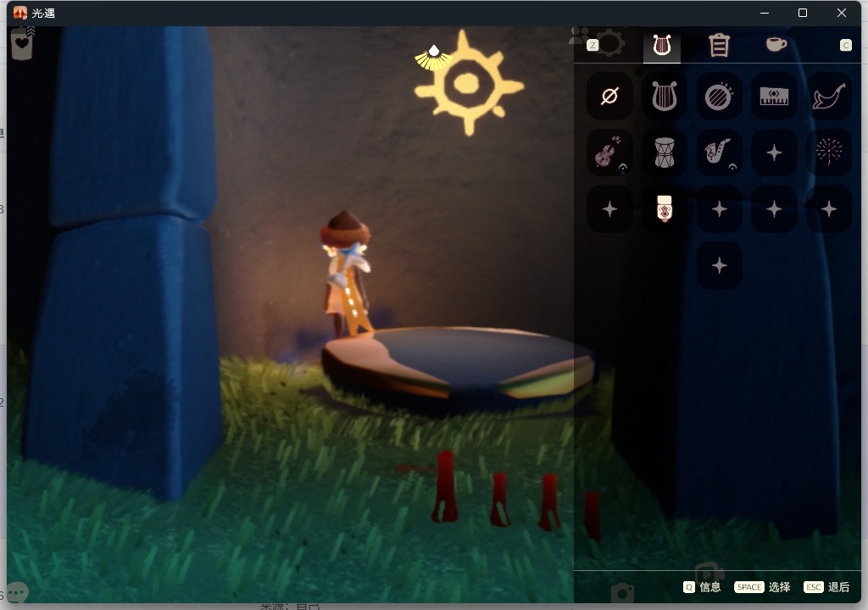
Task: Click the C key shortcut badge
Action: coord(845,45)
